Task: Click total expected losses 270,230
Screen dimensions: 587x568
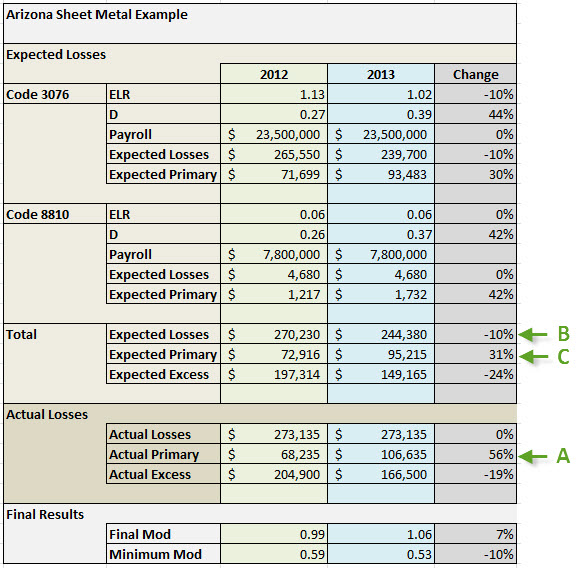Action: [x=274, y=334]
